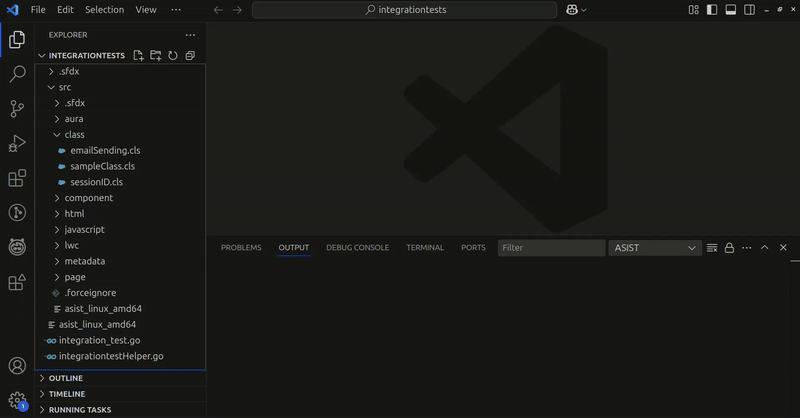800x418 pixels.
Task: Switch to the PROBLEMS tab
Action: pos(241,248)
